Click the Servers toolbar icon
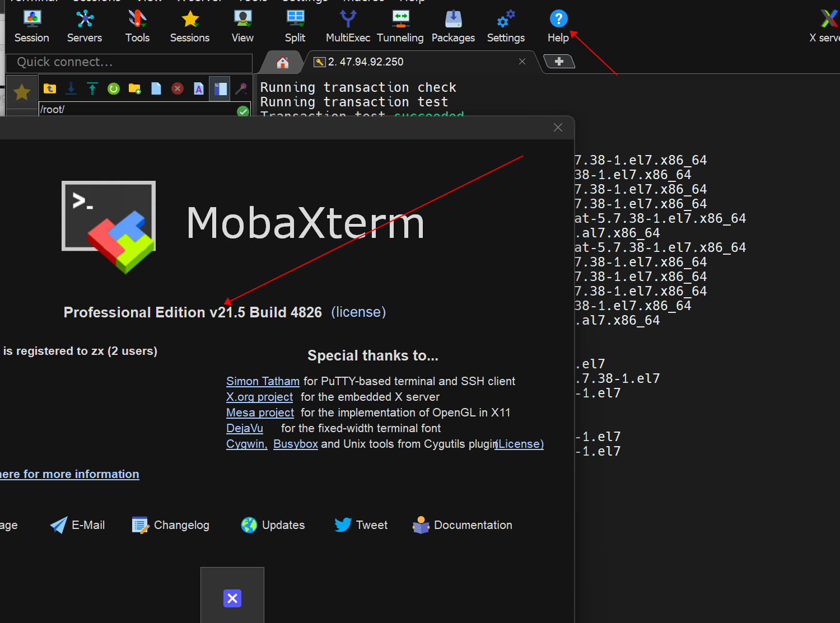Image resolution: width=840 pixels, height=623 pixels. [x=85, y=26]
